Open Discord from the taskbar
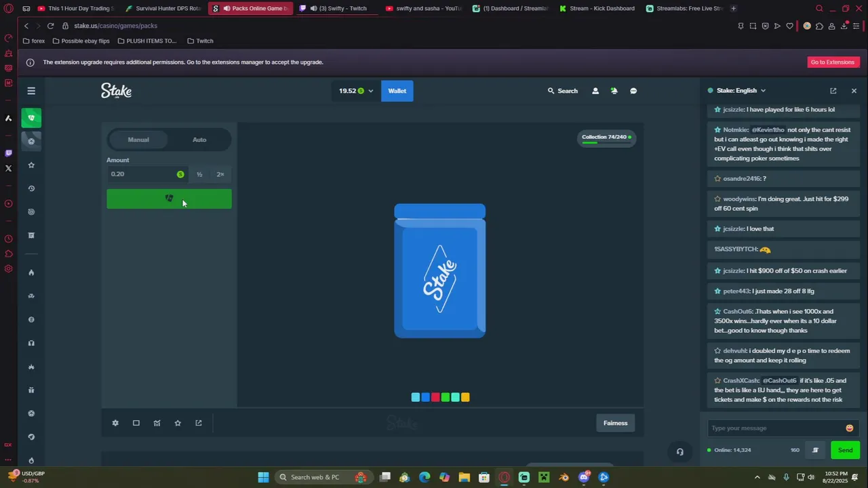This screenshot has width=868, height=488. (584, 477)
